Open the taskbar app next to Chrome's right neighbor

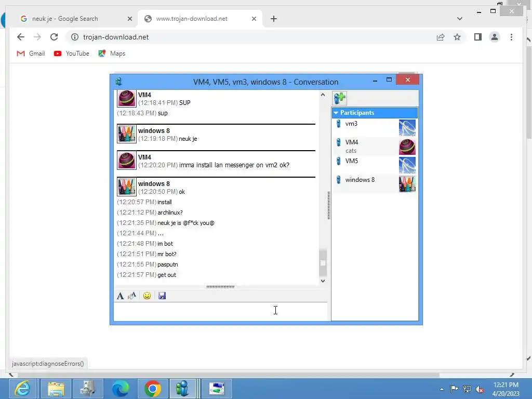tap(217, 389)
